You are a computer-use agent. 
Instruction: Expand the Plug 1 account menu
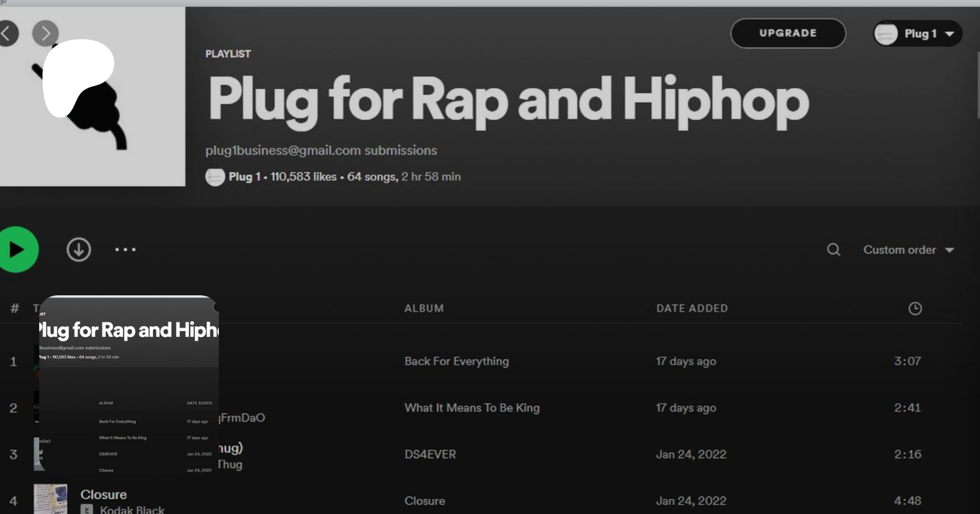click(x=918, y=34)
